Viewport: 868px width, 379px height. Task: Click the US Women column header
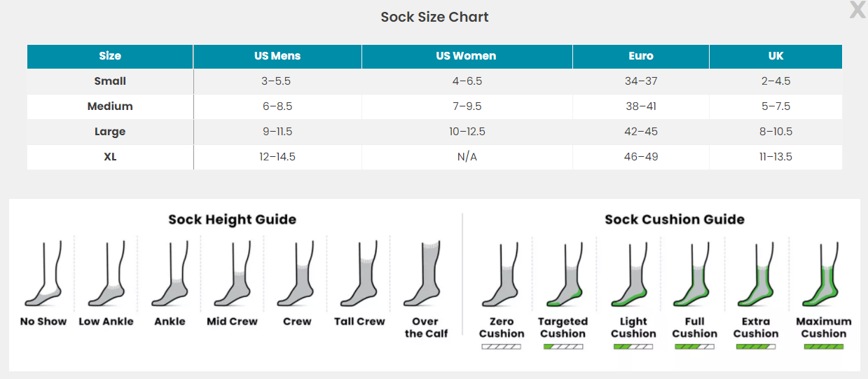pos(466,56)
